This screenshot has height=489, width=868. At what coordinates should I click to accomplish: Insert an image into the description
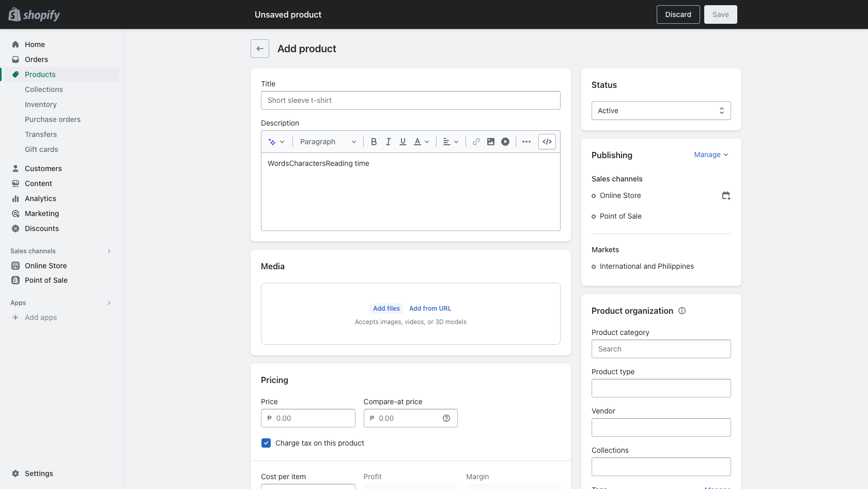[490, 142]
